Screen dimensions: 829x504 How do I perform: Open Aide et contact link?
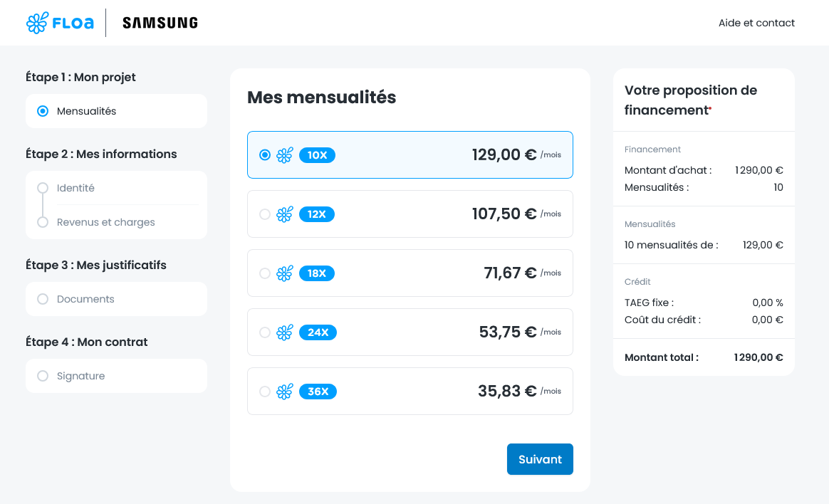point(756,23)
